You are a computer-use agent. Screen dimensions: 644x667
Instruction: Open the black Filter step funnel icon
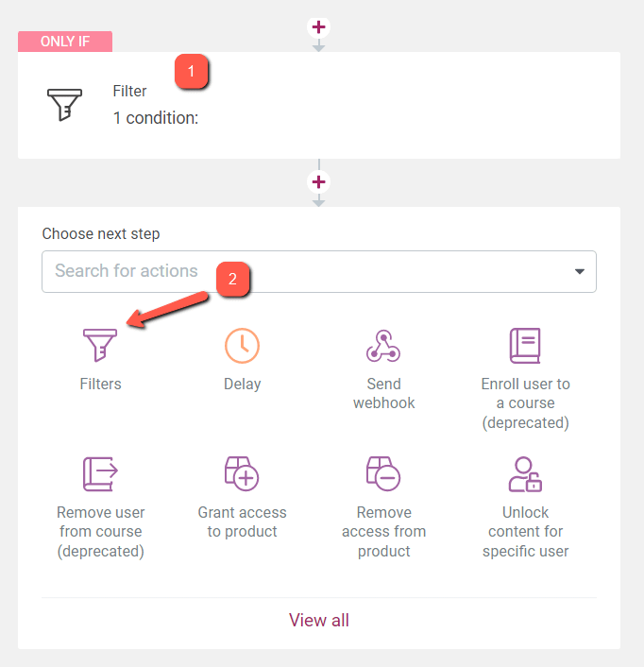(x=64, y=105)
